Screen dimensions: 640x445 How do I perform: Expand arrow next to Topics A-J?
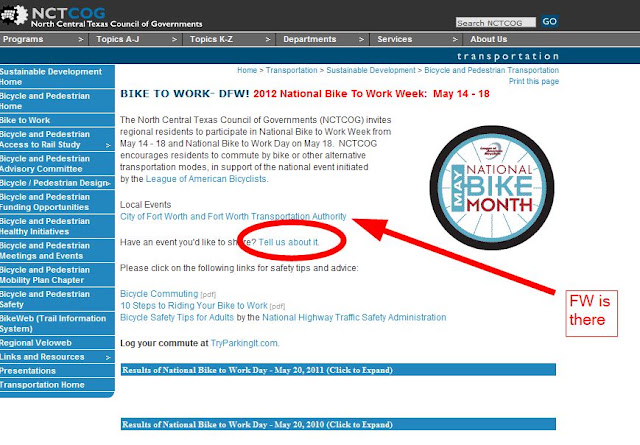tap(174, 40)
